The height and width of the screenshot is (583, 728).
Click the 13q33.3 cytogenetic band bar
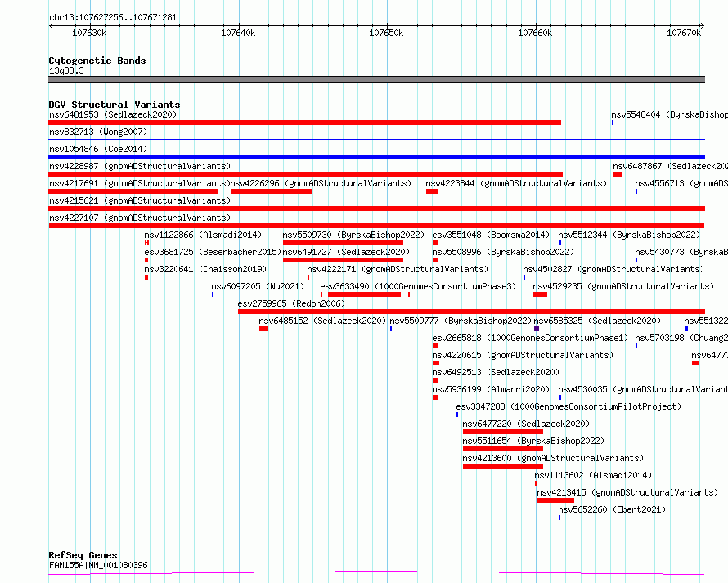[x=376, y=79]
